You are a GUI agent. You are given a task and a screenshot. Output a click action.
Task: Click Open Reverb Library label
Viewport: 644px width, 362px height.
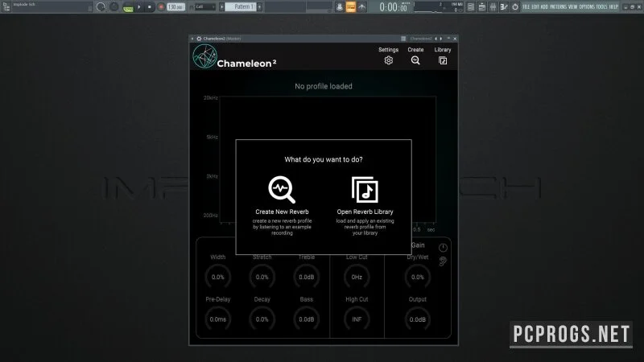(365, 212)
